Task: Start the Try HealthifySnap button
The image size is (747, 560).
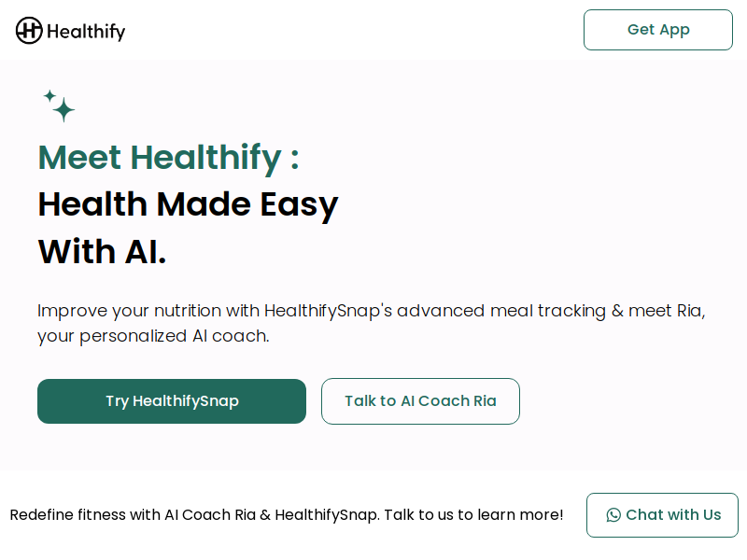Action: pos(172,401)
